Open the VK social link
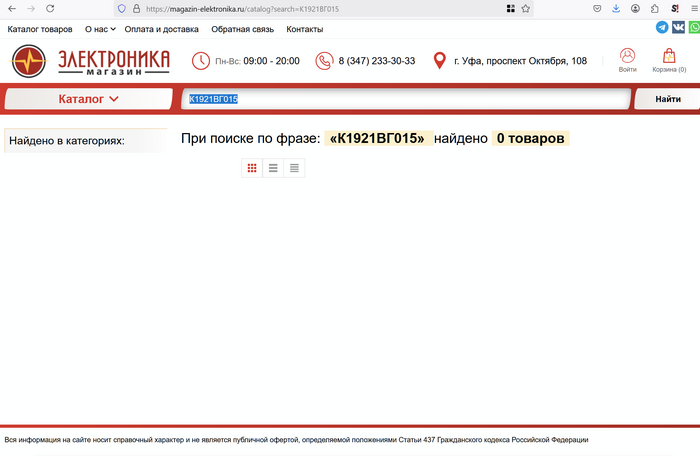The height and width of the screenshot is (456, 700). [678, 27]
